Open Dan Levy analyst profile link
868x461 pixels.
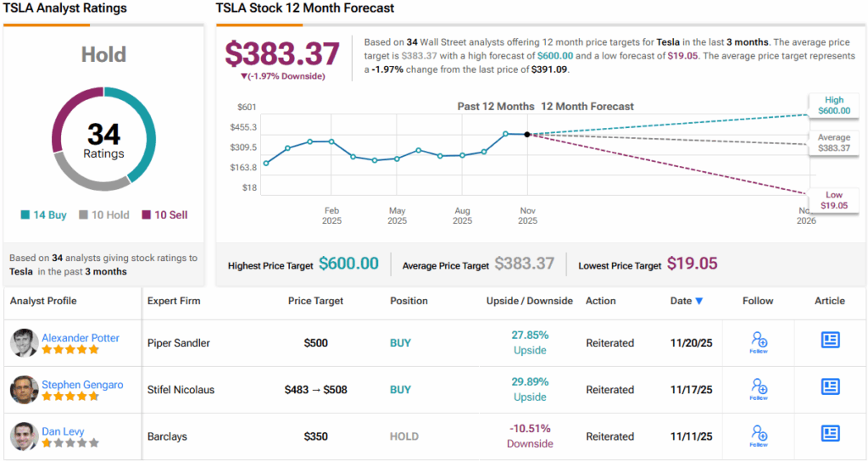click(x=64, y=430)
